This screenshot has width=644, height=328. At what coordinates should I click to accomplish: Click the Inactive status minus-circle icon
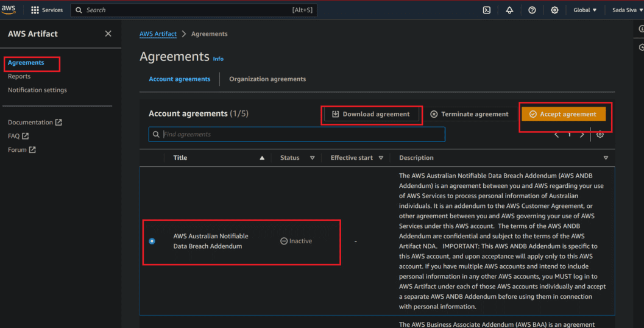pyautogui.click(x=284, y=241)
